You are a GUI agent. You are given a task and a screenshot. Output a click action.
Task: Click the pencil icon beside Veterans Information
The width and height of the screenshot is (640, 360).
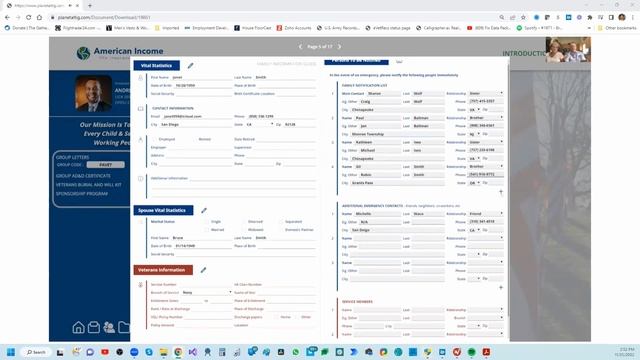coord(203,270)
